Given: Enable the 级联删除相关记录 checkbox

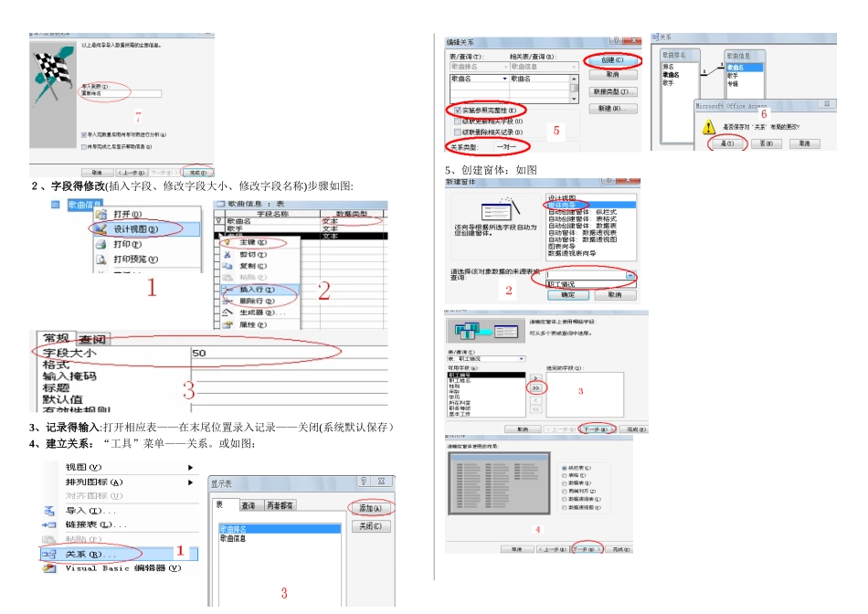Looking at the screenshot, I should click(458, 132).
